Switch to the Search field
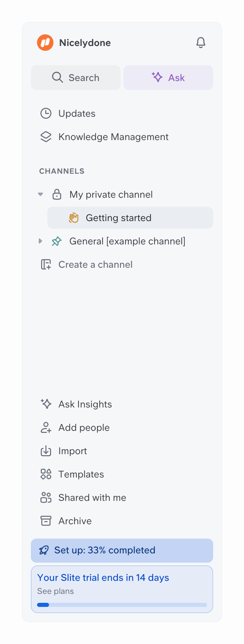The height and width of the screenshot is (644, 244). (76, 77)
